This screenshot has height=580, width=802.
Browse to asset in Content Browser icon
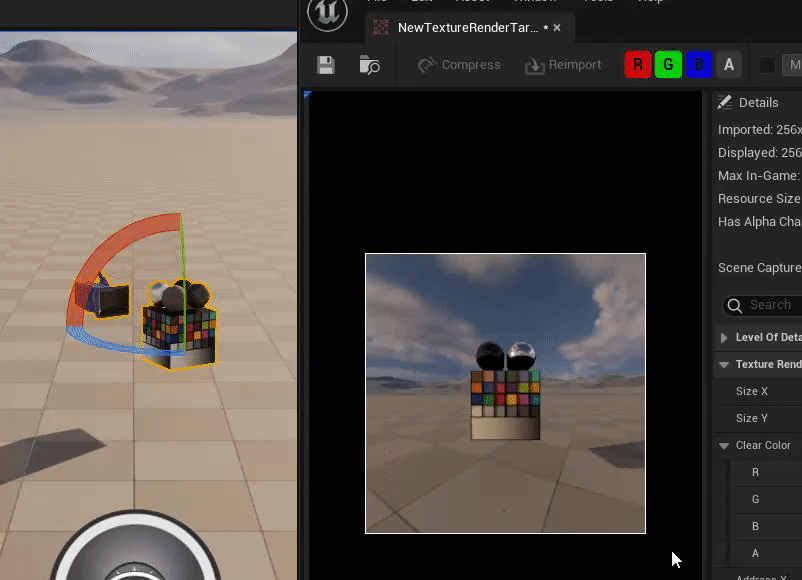coord(369,65)
